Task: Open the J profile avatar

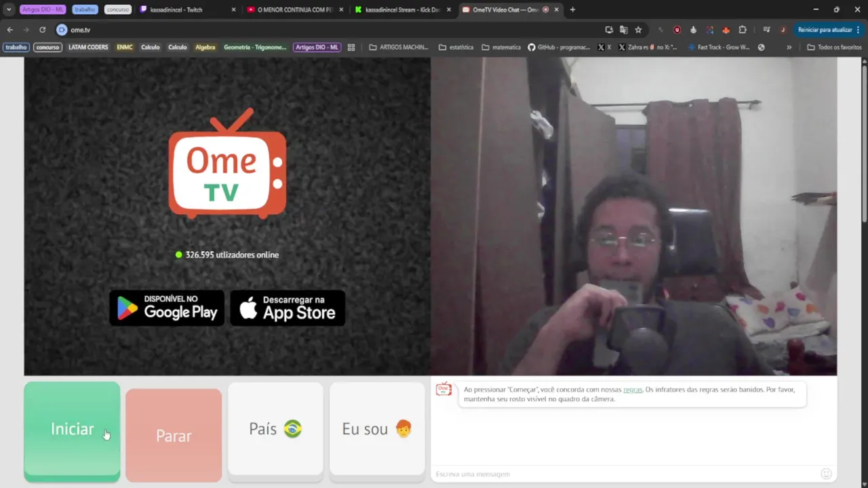Action: click(x=783, y=30)
